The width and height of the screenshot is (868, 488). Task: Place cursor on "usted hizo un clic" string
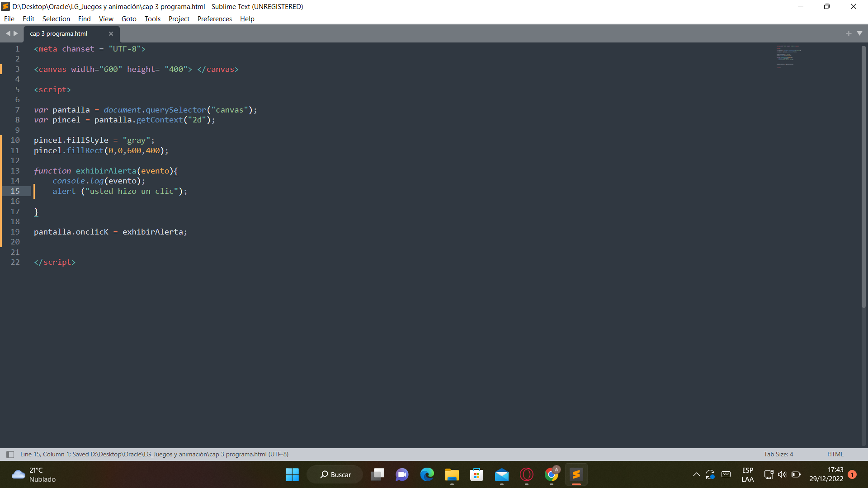pyautogui.click(x=132, y=191)
